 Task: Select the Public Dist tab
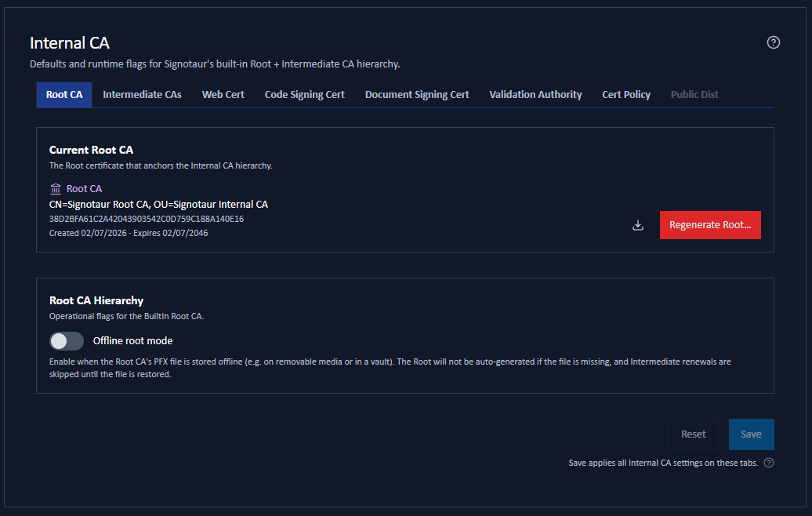(x=694, y=95)
